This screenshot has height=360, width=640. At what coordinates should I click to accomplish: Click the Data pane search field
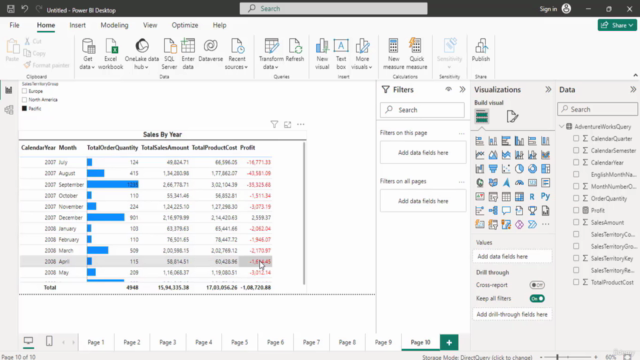click(x=597, y=109)
